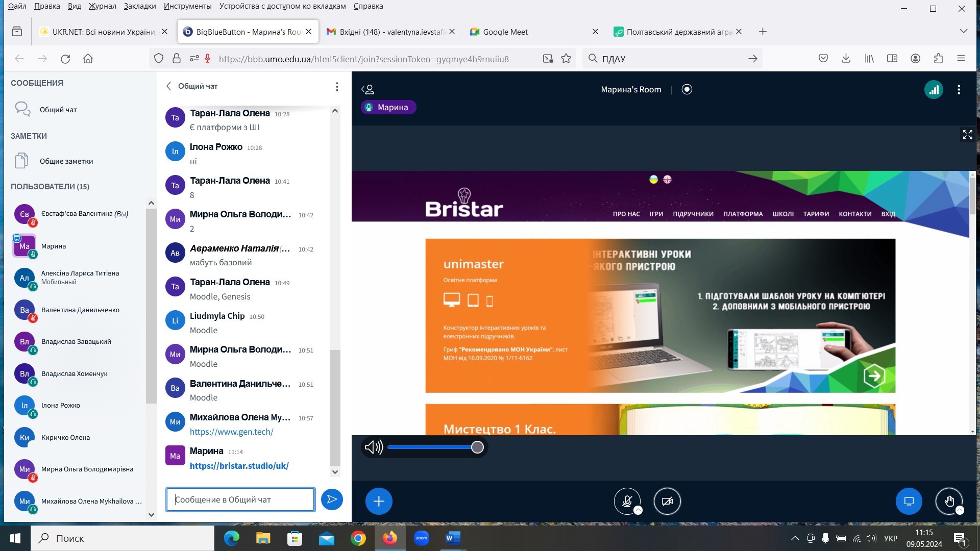
Task: Show the Firefox sidebar
Action: 892,59
